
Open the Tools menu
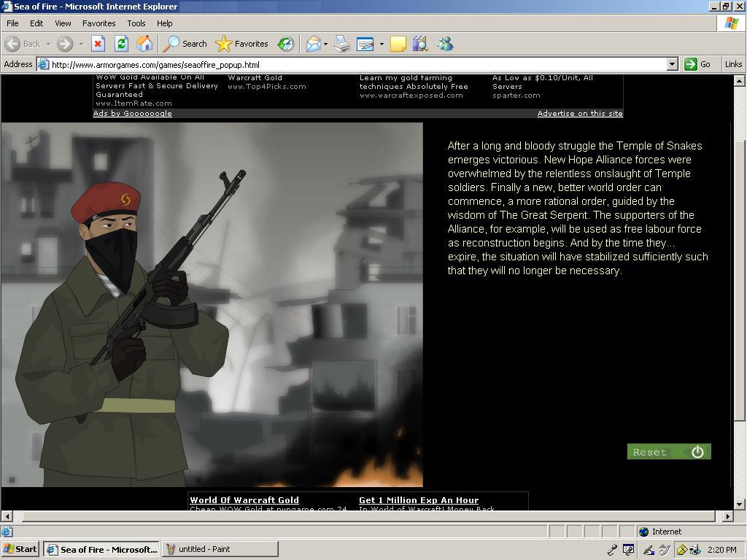pyautogui.click(x=136, y=23)
